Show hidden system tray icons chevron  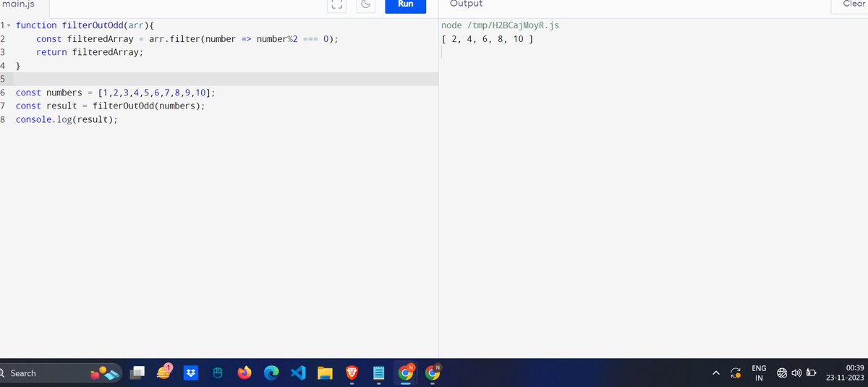pyautogui.click(x=716, y=373)
